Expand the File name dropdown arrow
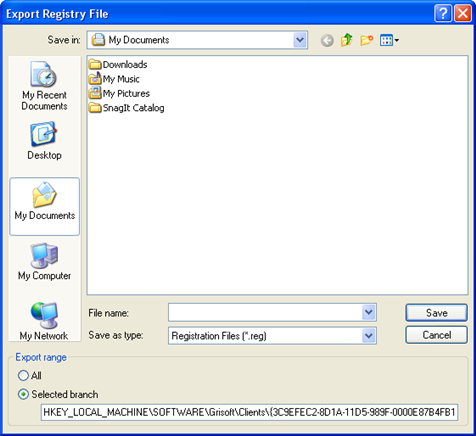 (x=369, y=312)
